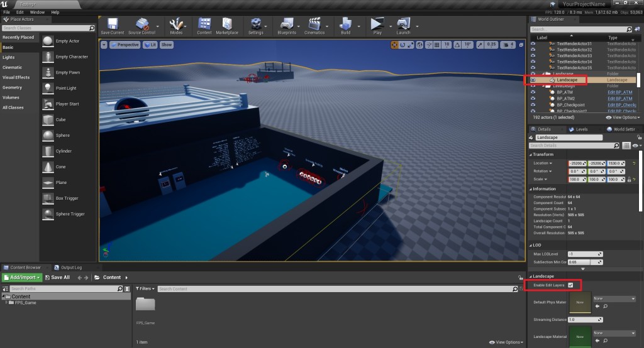The height and width of the screenshot is (348, 644).
Task: Click the Edit BP_ATM link
Action: 619,92
